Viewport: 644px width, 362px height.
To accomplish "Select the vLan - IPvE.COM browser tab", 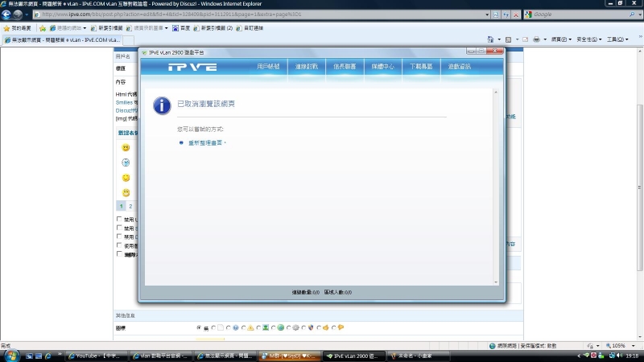I will [63, 39].
